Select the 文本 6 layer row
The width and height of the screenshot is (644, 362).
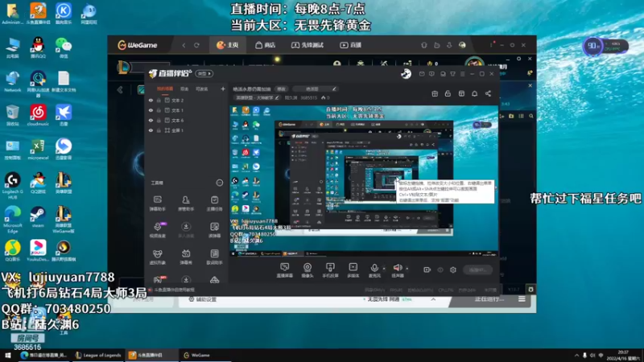[x=187, y=120]
